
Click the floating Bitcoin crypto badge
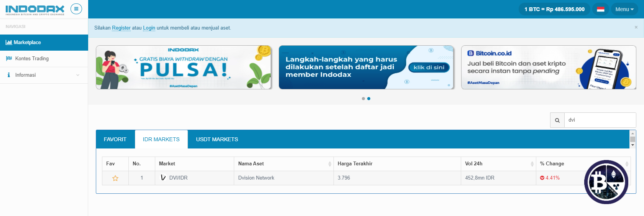point(606,182)
